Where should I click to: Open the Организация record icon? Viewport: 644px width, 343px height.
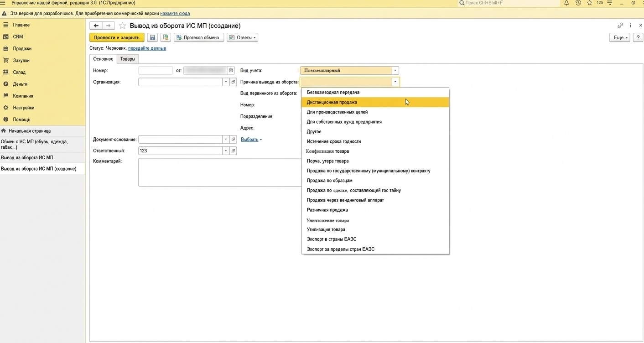[233, 82]
